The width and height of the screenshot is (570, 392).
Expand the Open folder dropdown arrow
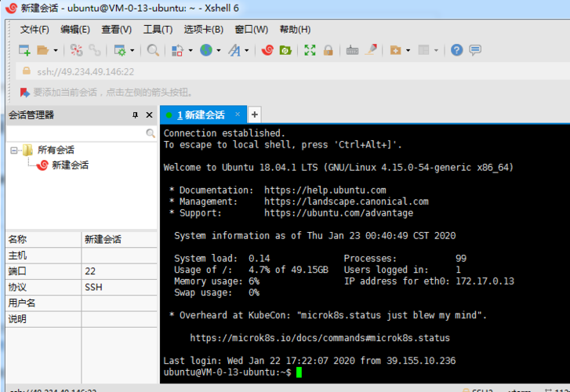(x=56, y=50)
